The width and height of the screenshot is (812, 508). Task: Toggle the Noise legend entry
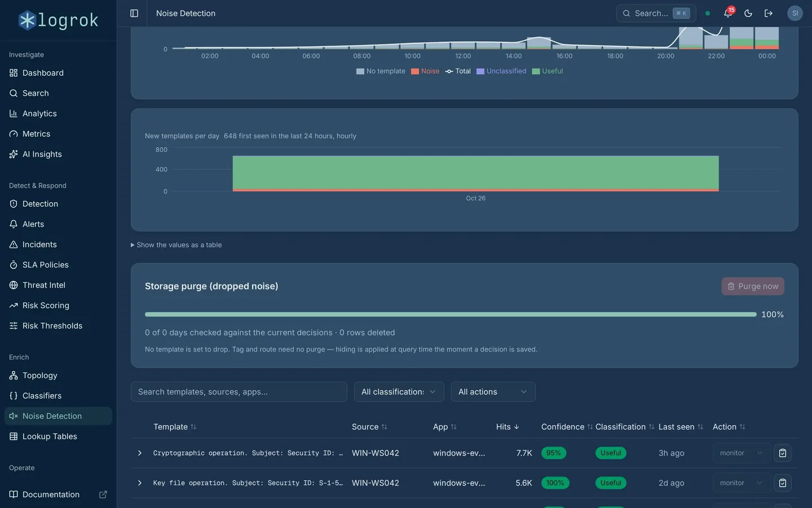425,71
